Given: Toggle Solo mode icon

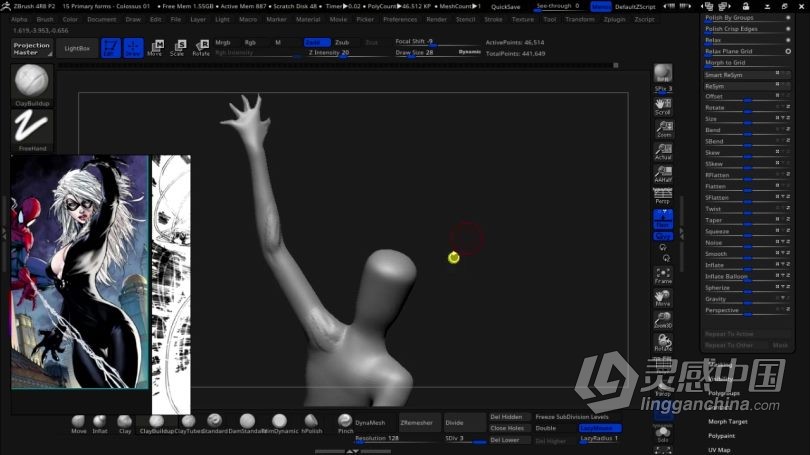Looking at the screenshot, I should (x=663, y=434).
